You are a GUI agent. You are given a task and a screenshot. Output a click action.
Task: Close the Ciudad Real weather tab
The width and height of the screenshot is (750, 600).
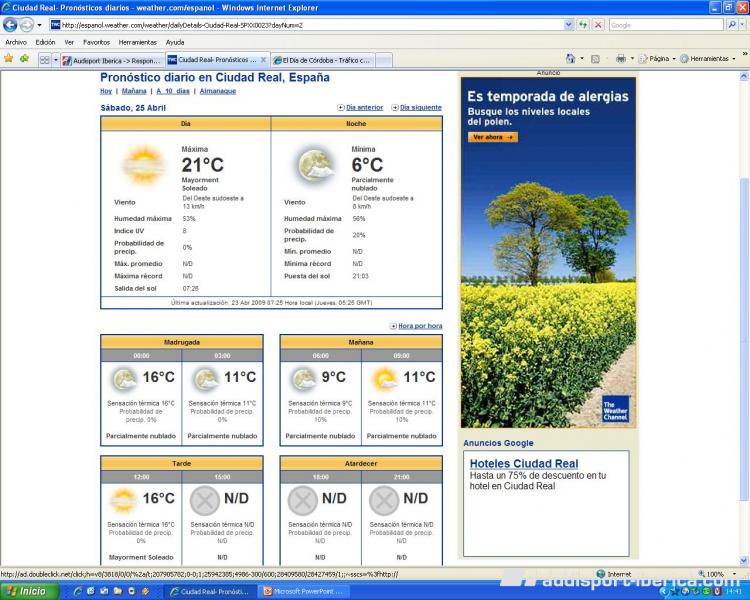point(263,60)
